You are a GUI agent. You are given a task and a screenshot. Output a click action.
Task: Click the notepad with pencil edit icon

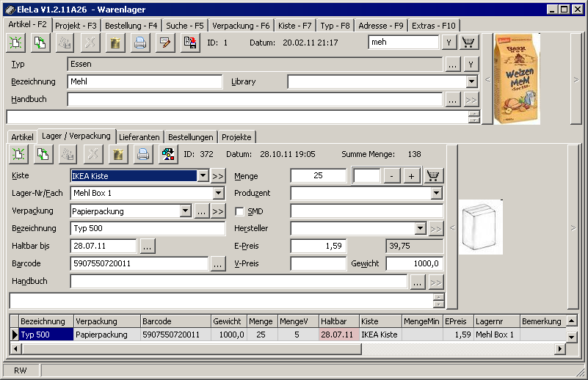(164, 43)
